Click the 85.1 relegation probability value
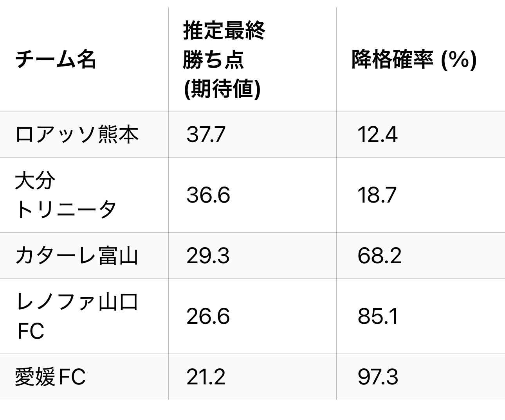 378,316
